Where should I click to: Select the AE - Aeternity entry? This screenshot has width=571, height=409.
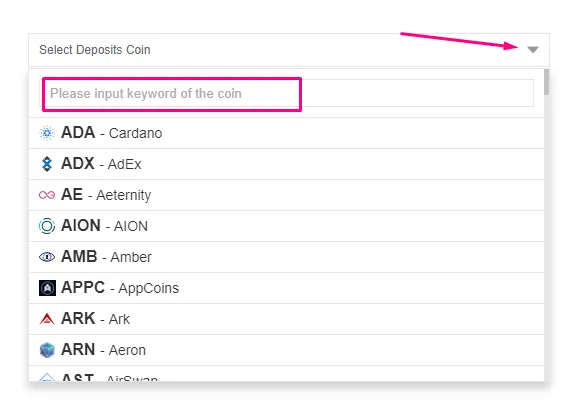[286, 195]
